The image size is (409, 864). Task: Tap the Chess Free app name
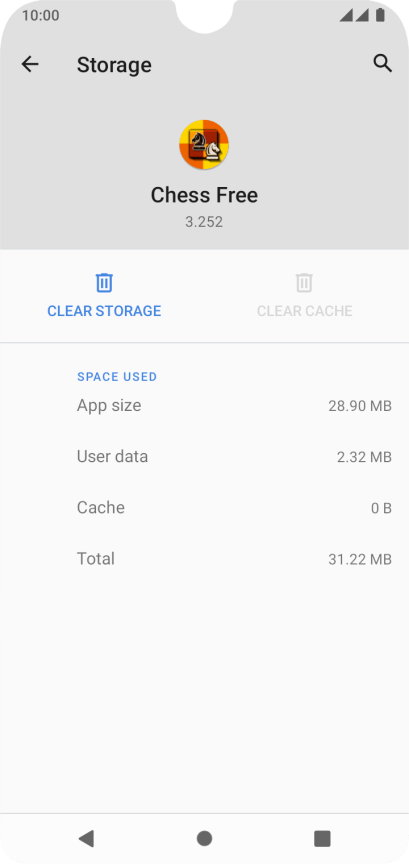(204, 195)
